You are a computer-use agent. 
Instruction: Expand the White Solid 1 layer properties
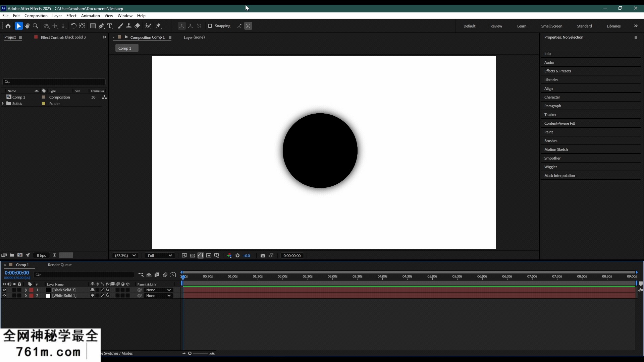26,296
